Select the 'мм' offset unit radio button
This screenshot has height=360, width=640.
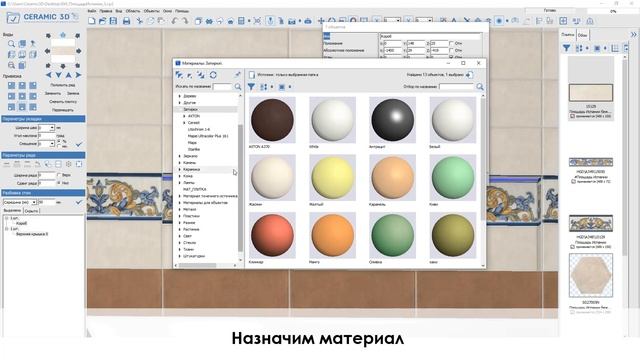tap(59, 146)
